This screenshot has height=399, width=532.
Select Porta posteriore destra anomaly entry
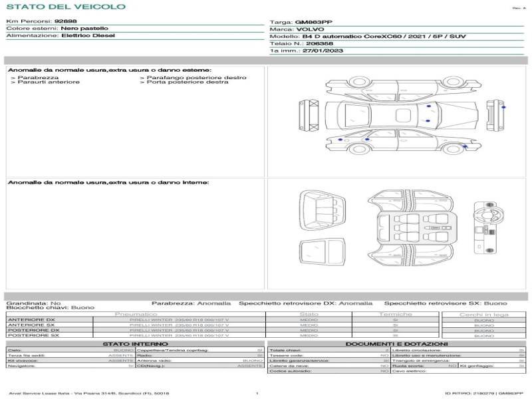coord(188,82)
